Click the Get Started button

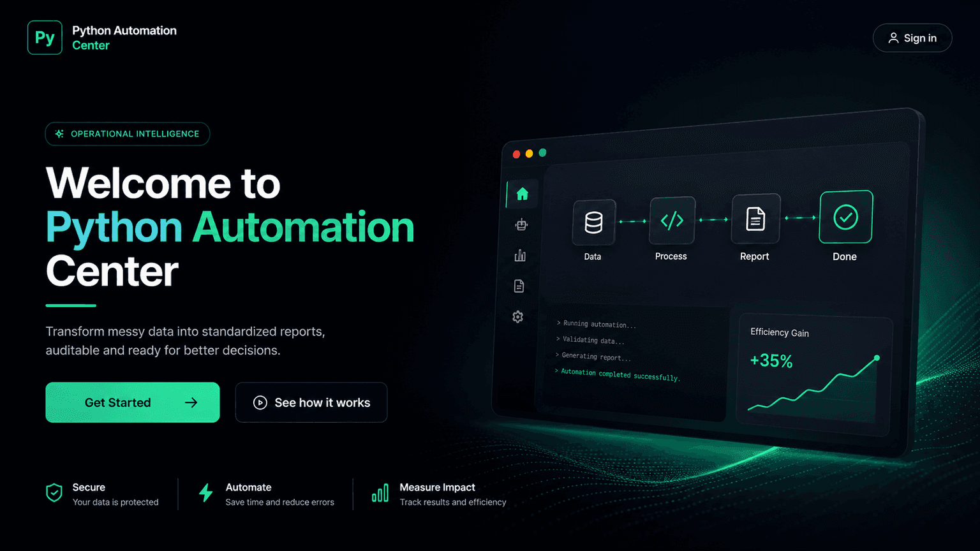(133, 402)
